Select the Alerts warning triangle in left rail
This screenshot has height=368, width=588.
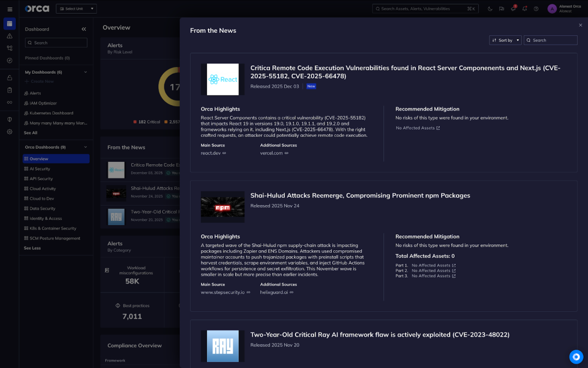pos(9,36)
